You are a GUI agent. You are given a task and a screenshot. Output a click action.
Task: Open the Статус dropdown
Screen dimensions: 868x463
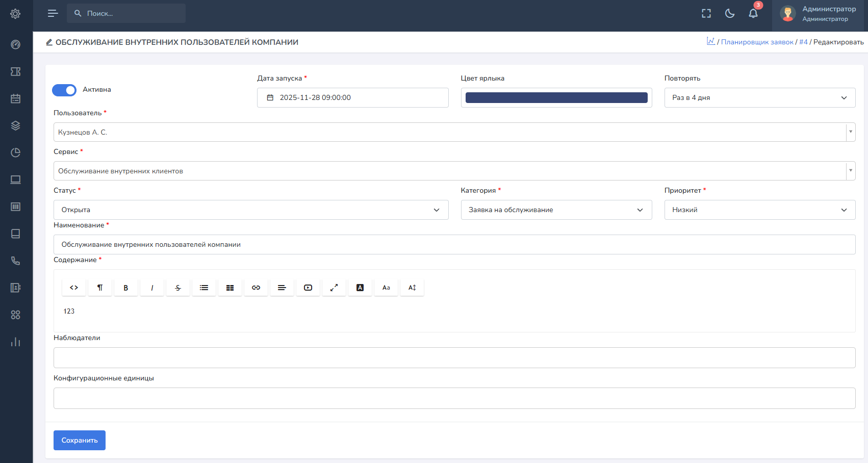click(x=250, y=210)
